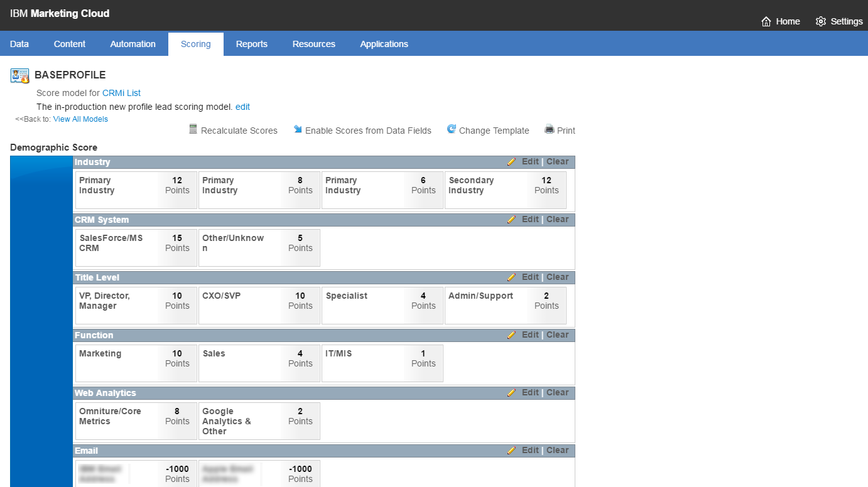Clear the Title Level scores

[557, 277]
